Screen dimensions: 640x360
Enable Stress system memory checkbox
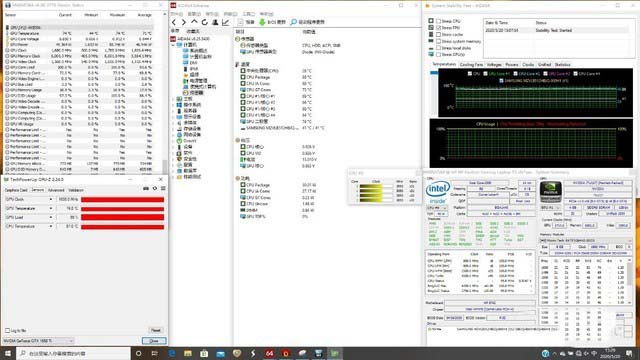pos(438,41)
